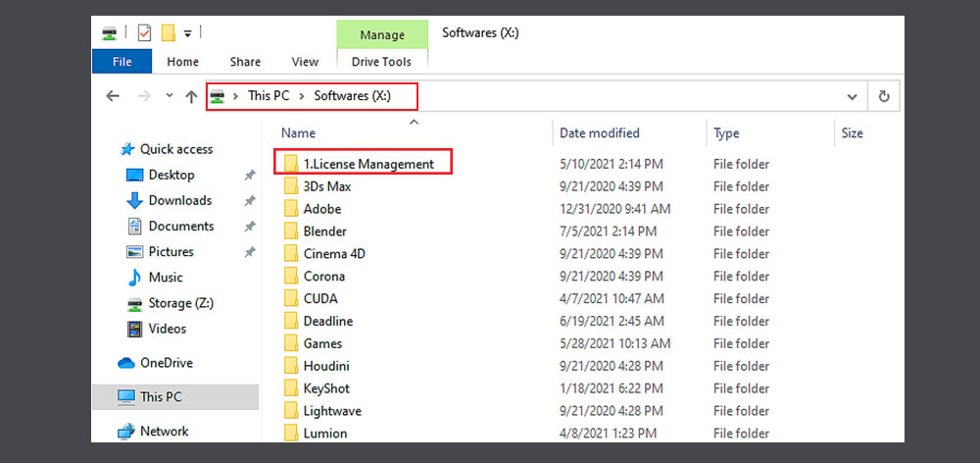This screenshot has height=463, width=980.
Task: Click the Forward navigation arrow
Action: tap(144, 96)
